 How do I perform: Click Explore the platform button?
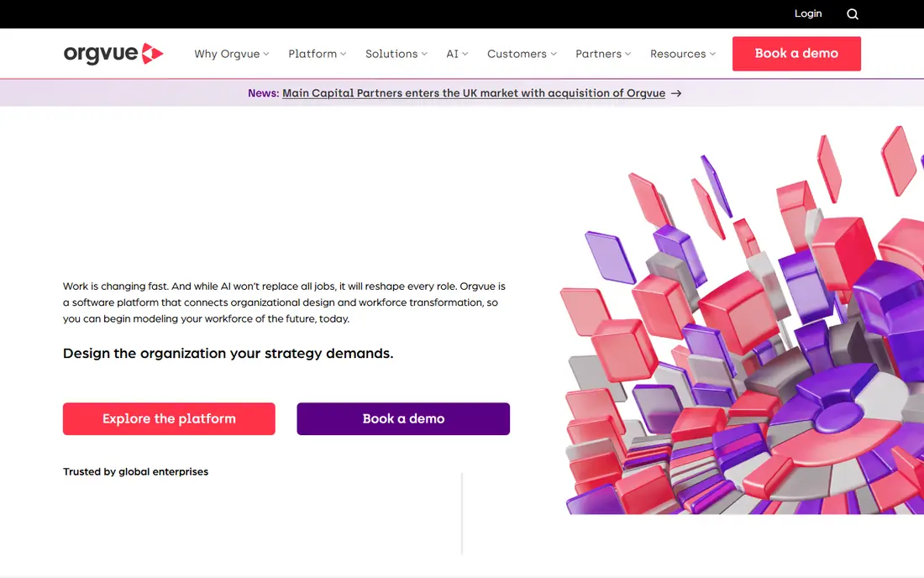pyautogui.click(x=169, y=419)
